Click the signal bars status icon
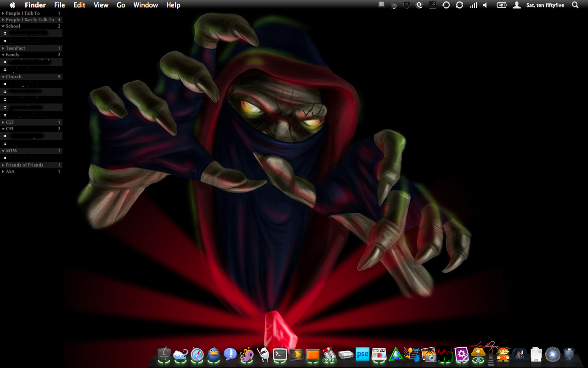 473,5
